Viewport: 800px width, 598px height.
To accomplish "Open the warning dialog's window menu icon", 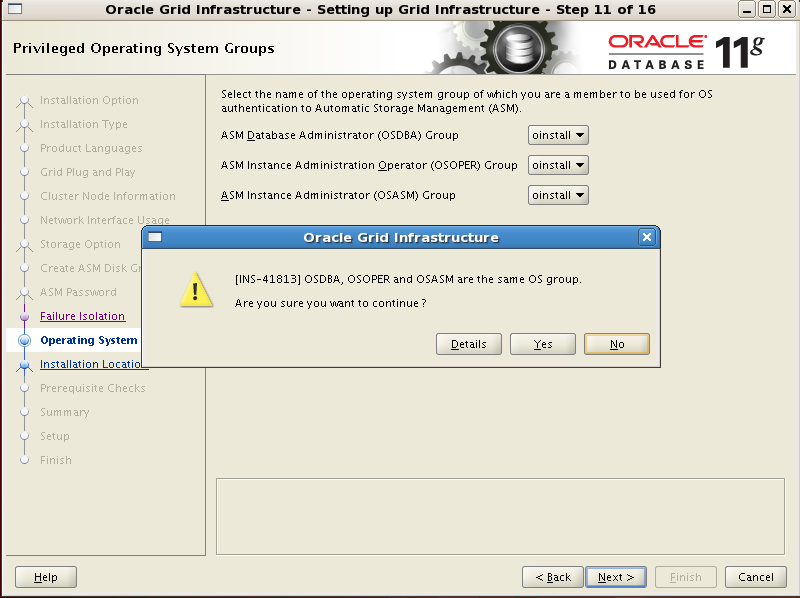I will 155,237.
